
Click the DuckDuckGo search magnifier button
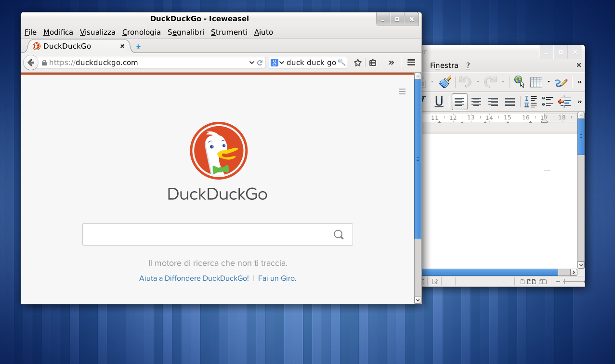pyautogui.click(x=339, y=234)
